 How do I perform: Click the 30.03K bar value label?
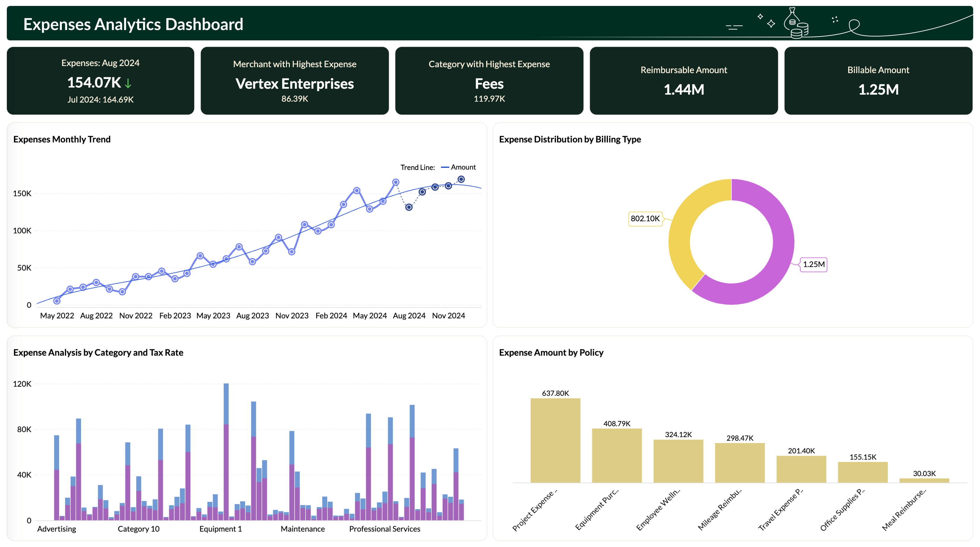pyautogui.click(x=924, y=473)
